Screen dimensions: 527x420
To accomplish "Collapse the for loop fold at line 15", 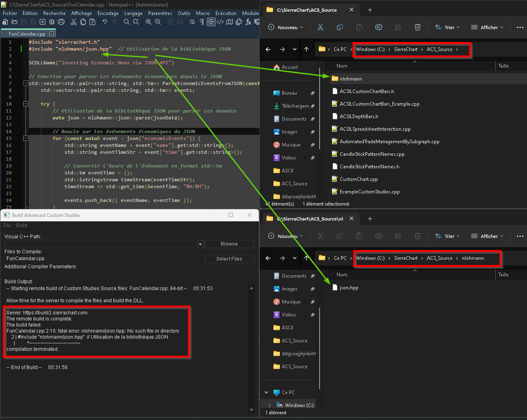I will (x=26, y=138).
